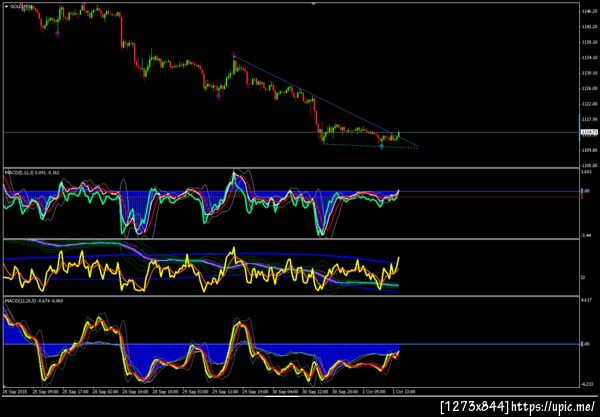The width and height of the screenshot is (600, 417).
Task: Click the 1146.20 price scale value
Action: (589, 11)
